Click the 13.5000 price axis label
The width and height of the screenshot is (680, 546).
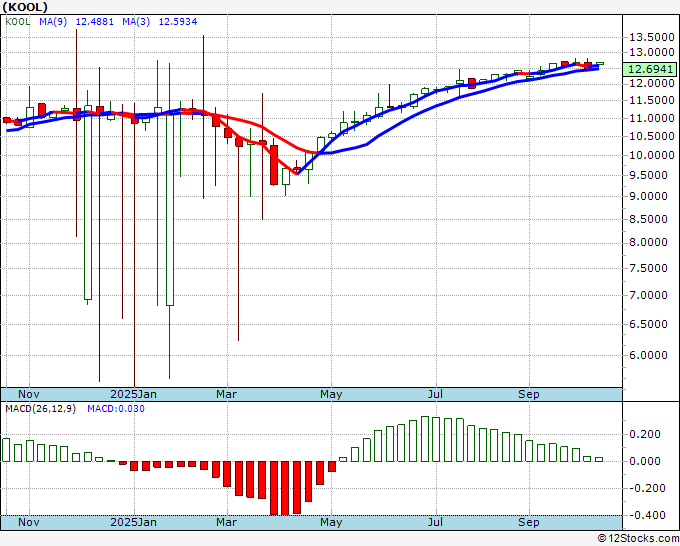point(651,38)
